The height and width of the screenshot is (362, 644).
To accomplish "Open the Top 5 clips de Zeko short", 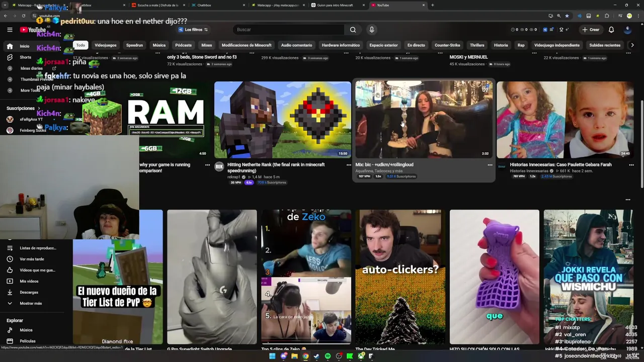I will (x=306, y=277).
